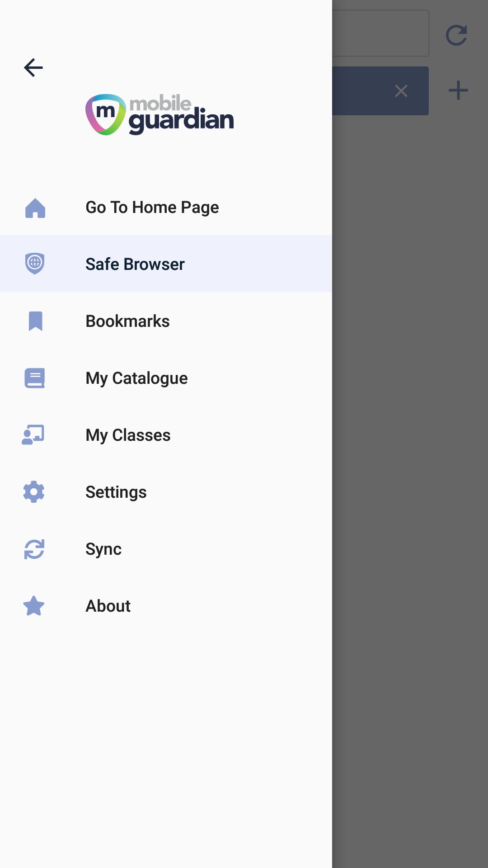Open the Bookmarks menu entry

pyautogui.click(x=166, y=321)
